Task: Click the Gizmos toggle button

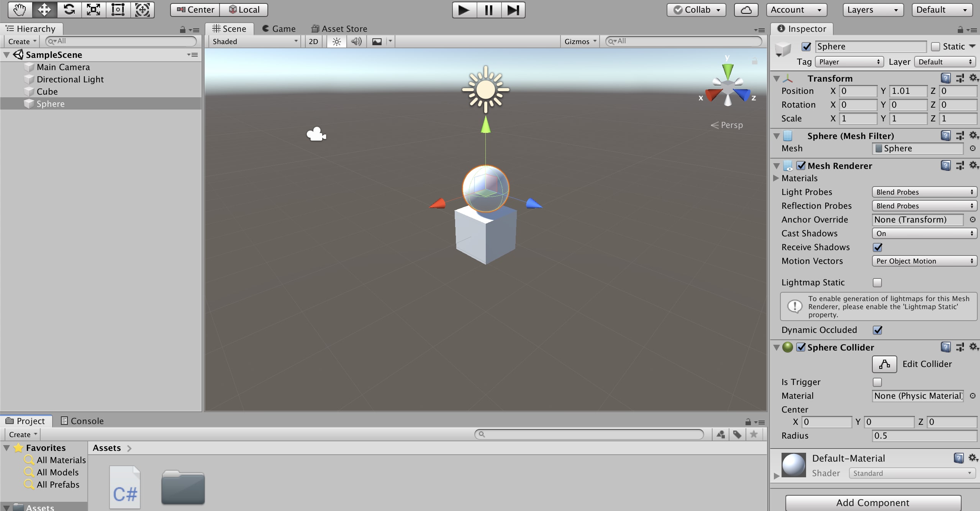Action: tap(579, 41)
